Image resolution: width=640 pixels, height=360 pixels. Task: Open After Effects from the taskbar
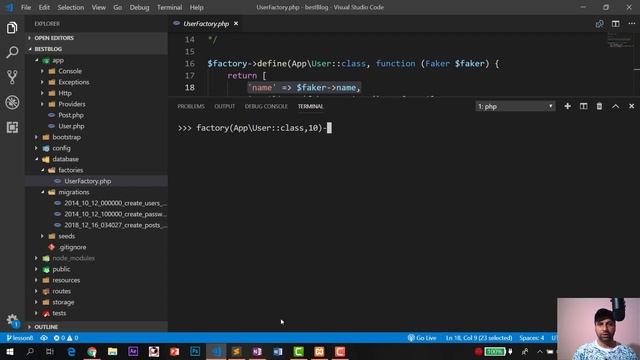click(133, 351)
